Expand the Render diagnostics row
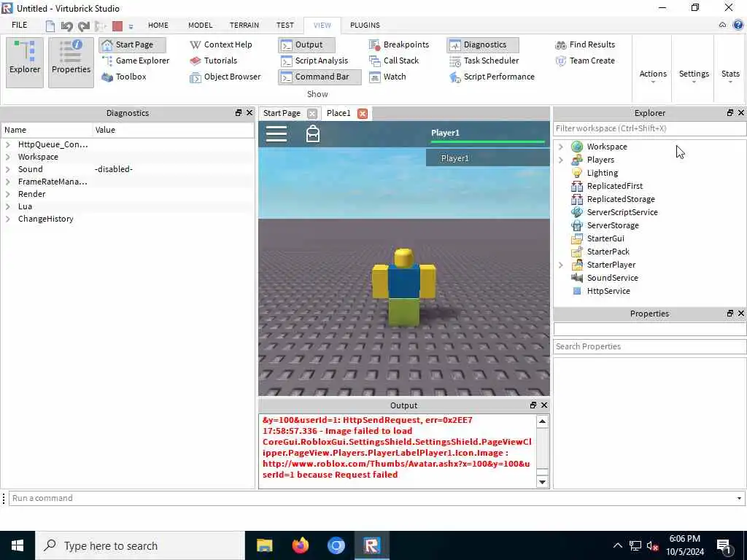Image resolution: width=747 pixels, height=560 pixels. click(8, 194)
